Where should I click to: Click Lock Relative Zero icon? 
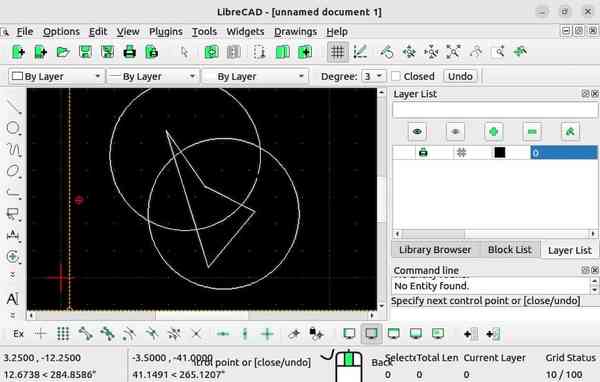[316, 334]
